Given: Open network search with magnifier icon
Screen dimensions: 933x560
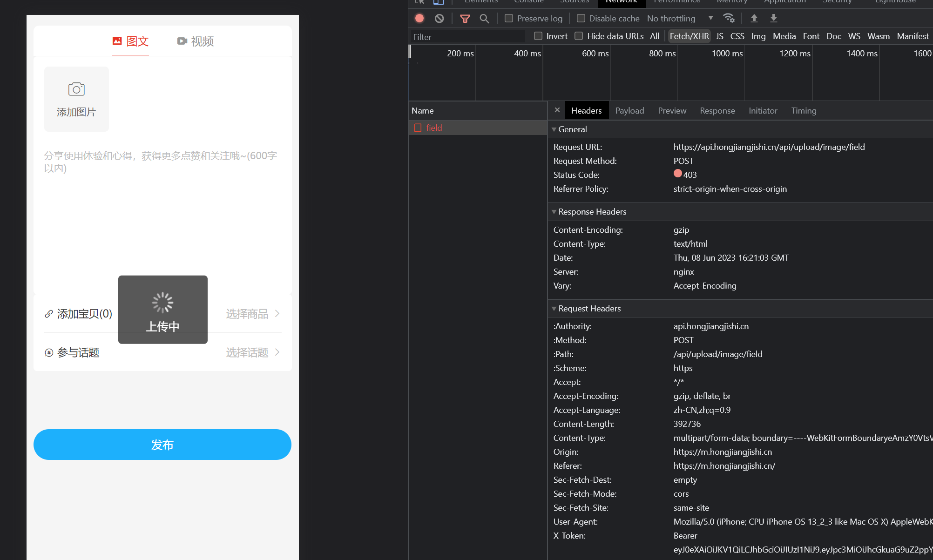Looking at the screenshot, I should pyautogui.click(x=484, y=18).
